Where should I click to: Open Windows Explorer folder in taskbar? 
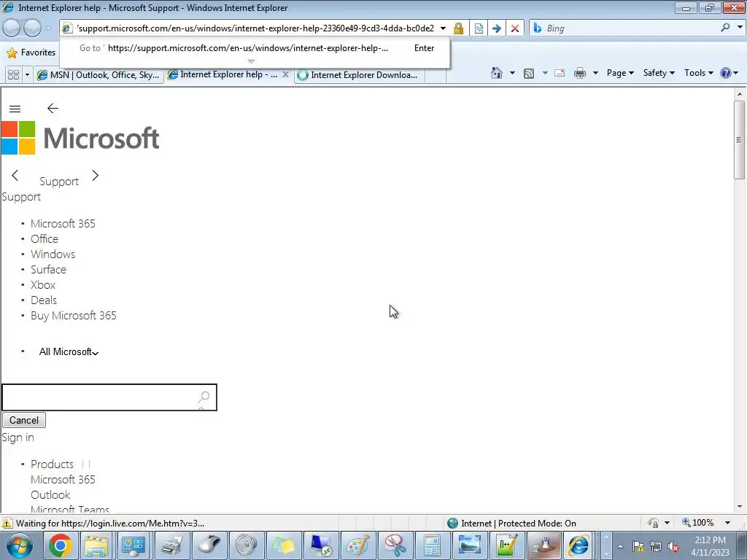click(96, 545)
